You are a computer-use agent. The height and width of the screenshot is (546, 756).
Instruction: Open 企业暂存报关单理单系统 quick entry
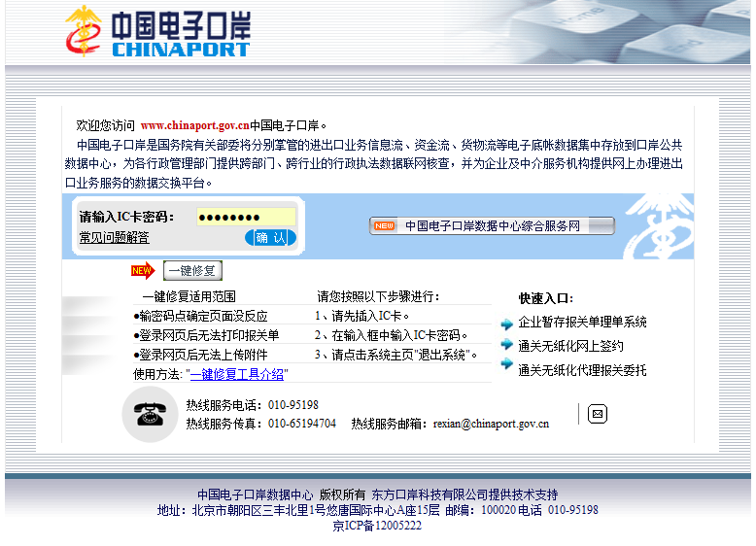tap(582, 322)
